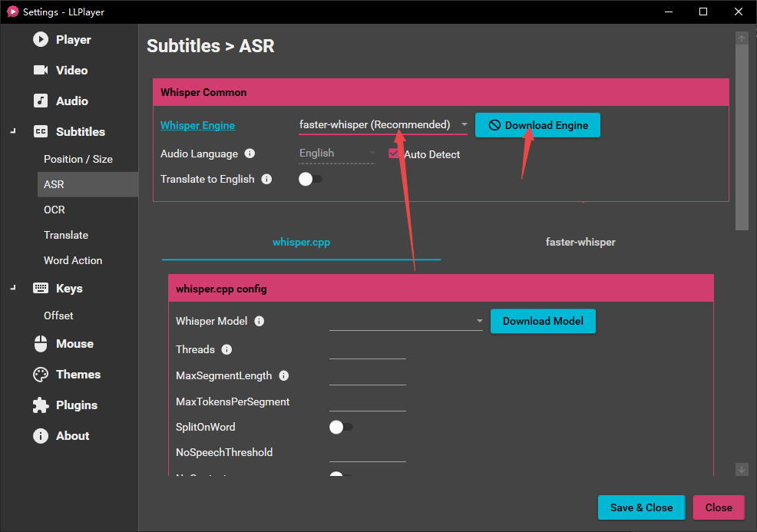Turn on the SplitOnWord switch
The width and height of the screenshot is (757, 532).
340,427
